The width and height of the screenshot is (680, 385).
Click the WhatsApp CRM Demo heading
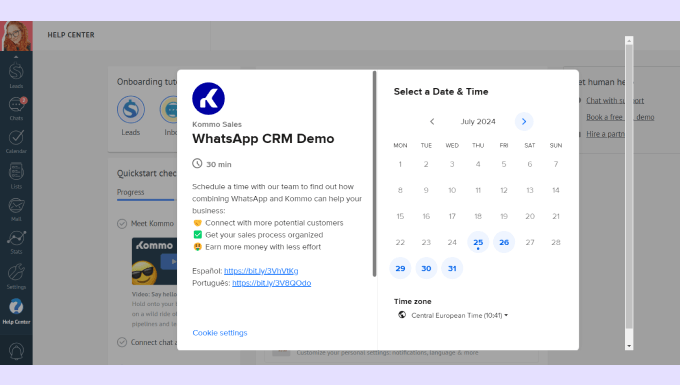pos(263,139)
